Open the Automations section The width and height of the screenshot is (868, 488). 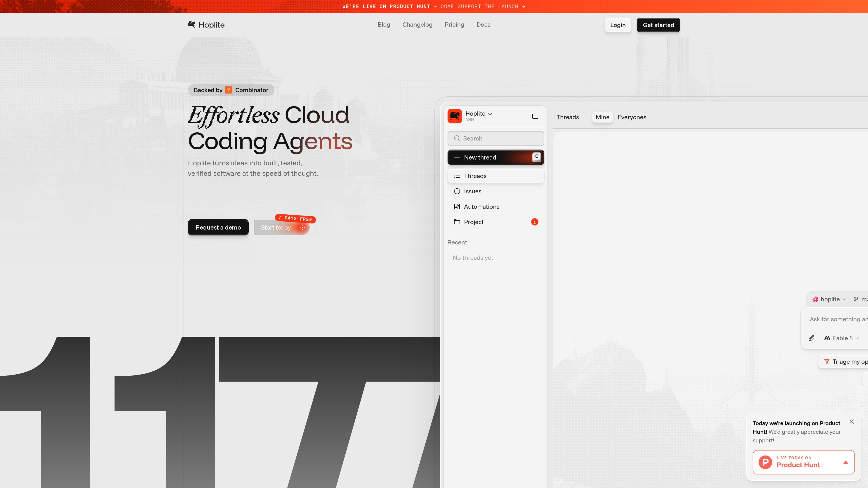tap(496, 206)
